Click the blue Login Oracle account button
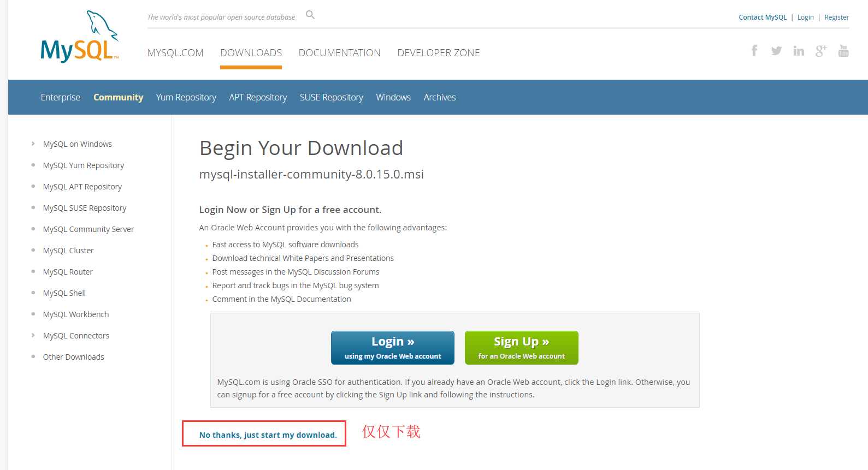Viewport: 868px width, 470px height. [393, 348]
